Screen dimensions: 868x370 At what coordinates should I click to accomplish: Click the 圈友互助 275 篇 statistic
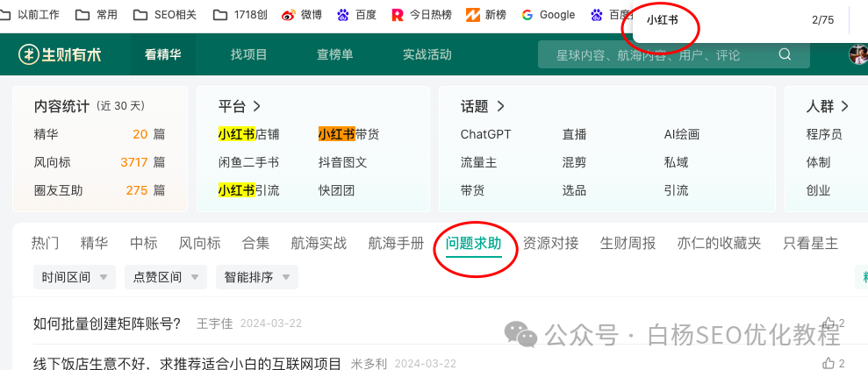pos(100,191)
